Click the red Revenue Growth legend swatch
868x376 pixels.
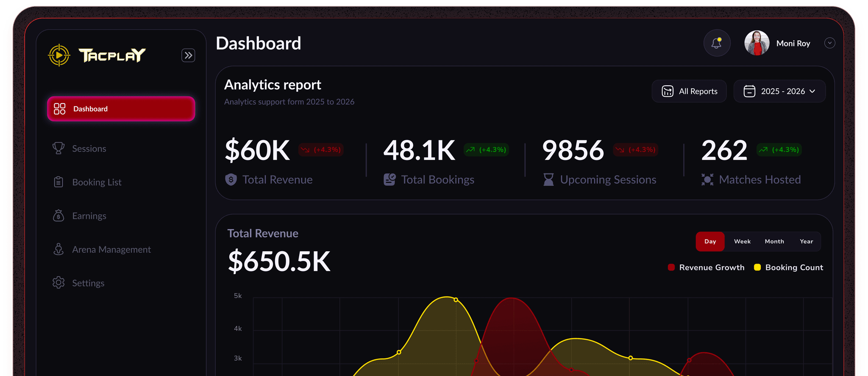pyautogui.click(x=671, y=267)
